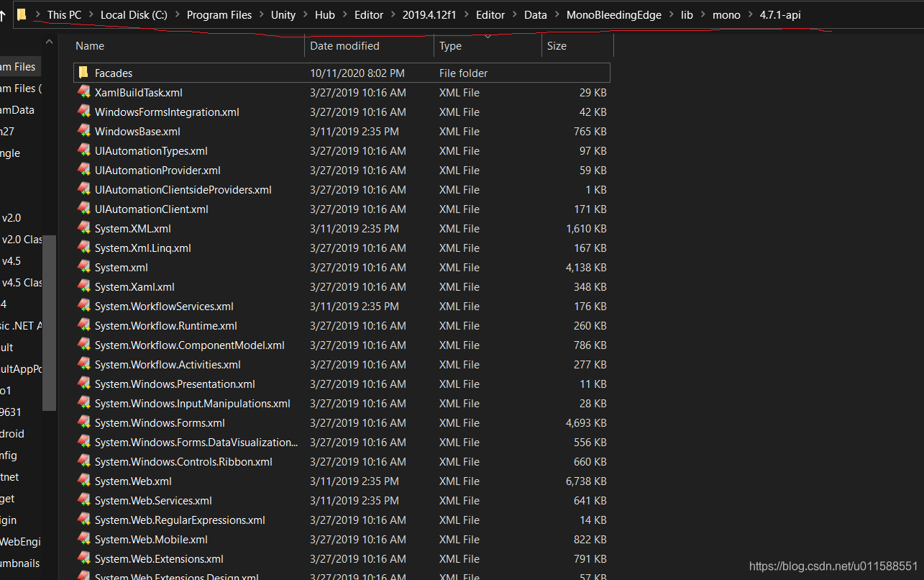
Task: Click the File folder type cell
Action: pyautogui.click(x=463, y=73)
